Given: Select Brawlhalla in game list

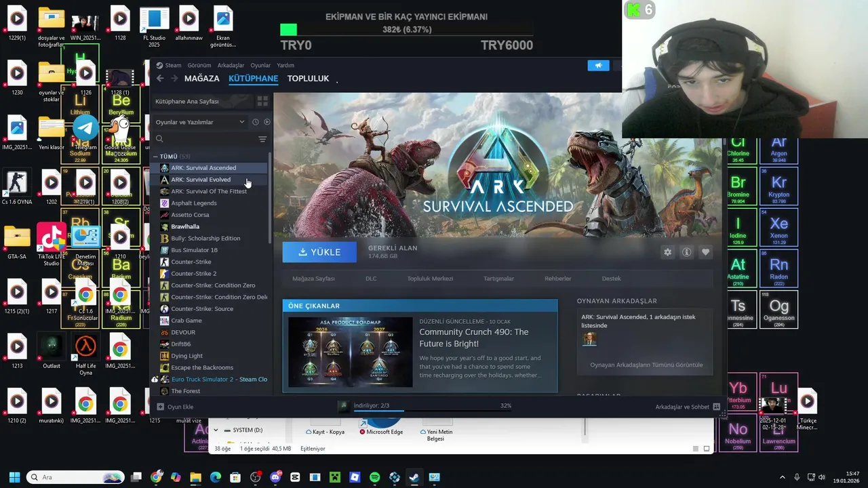Looking at the screenshot, I should click(x=185, y=226).
